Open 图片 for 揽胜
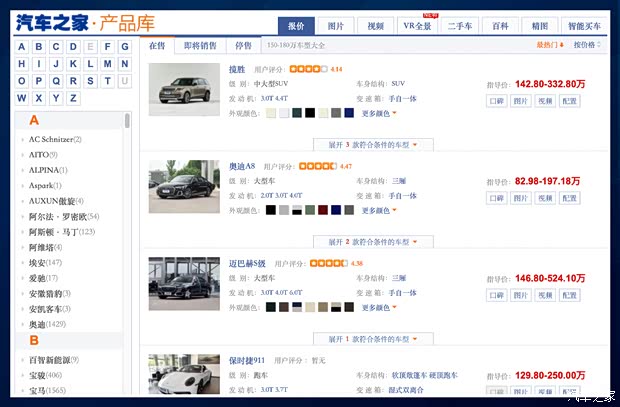 coord(521,101)
